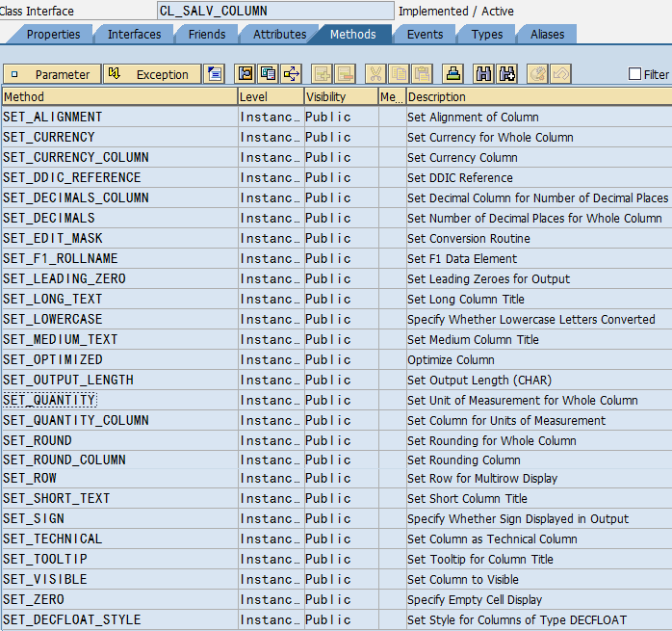Click the Method column header
The image size is (672, 631).
(119, 96)
